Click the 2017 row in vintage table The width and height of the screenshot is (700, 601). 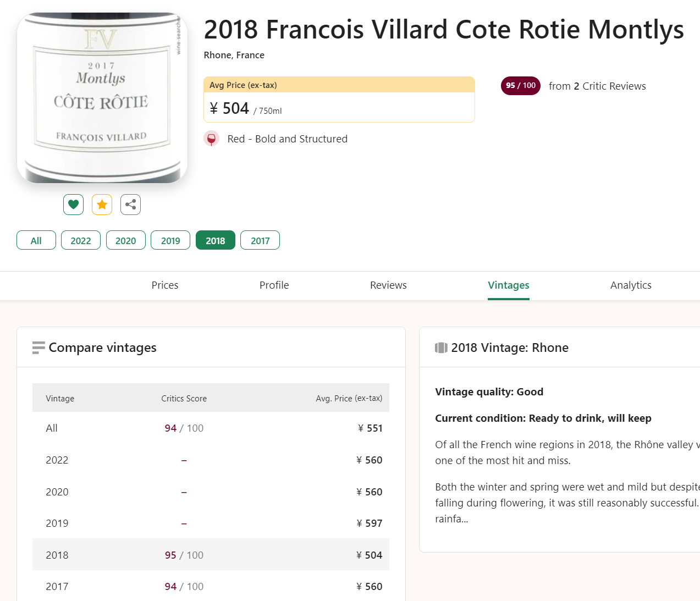[x=211, y=586]
